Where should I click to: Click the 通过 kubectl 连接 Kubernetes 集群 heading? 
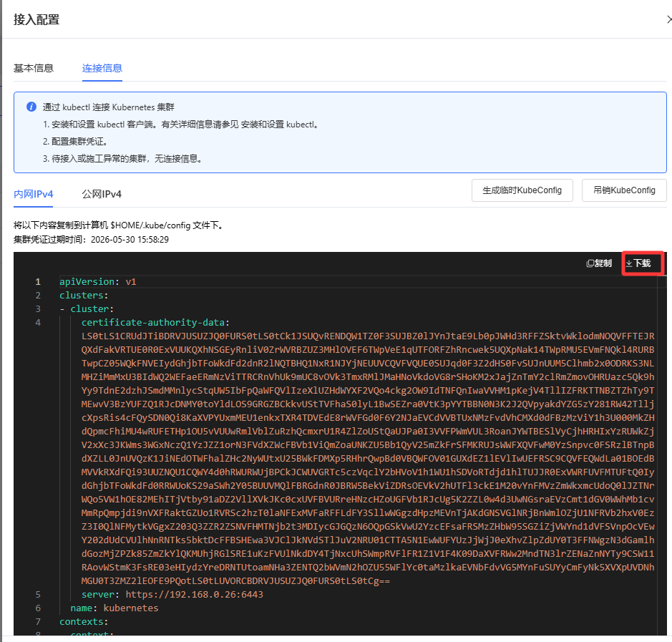coord(109,107)
